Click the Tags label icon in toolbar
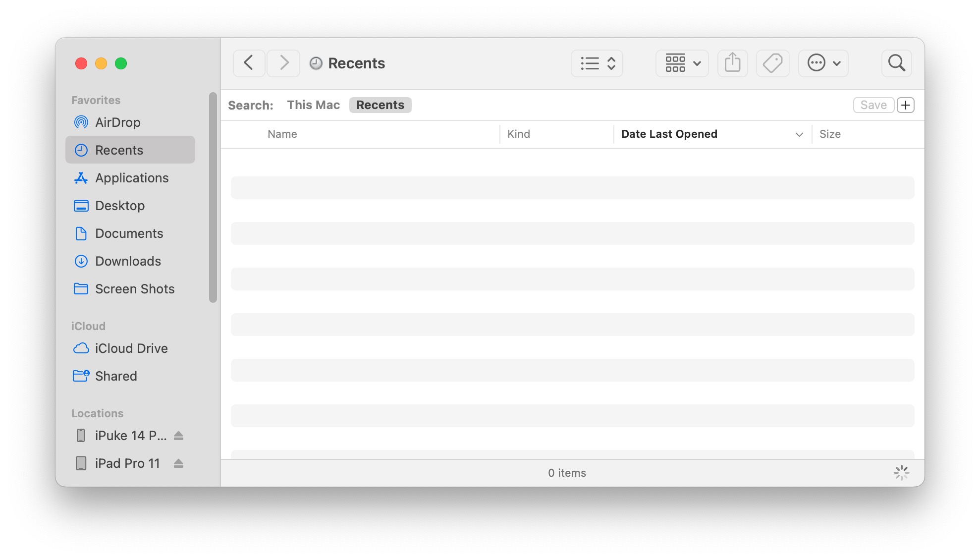The width and height of the screenshot is (980, 560). click(x=773, y=62)
